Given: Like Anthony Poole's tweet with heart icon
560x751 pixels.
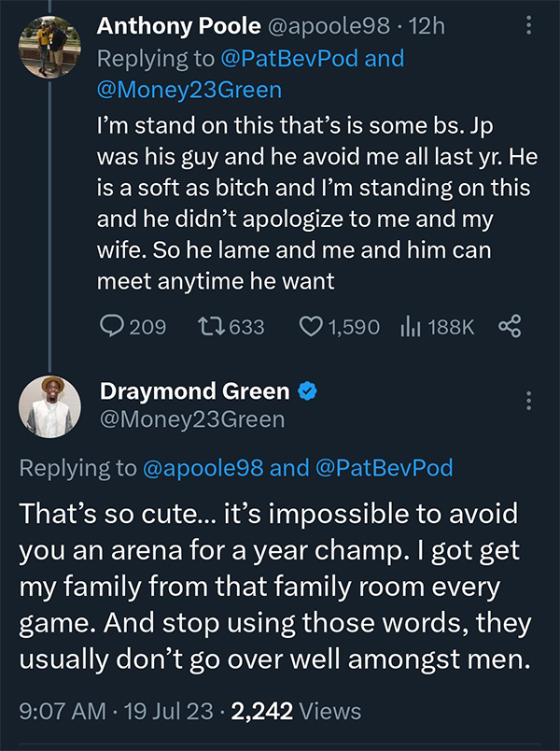Looking at the screenshot, I should 310,327.
